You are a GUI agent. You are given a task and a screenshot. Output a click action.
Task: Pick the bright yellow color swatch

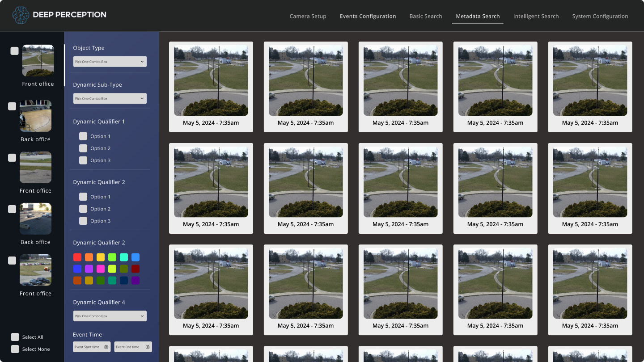click(101, 257)
